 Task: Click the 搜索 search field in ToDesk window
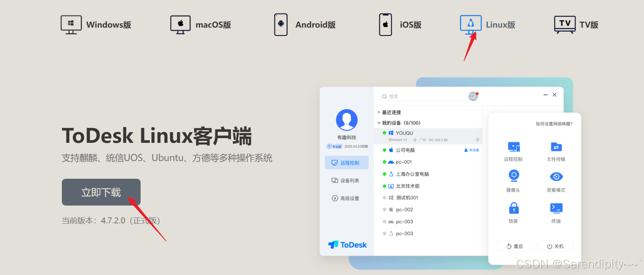point(422,96)
